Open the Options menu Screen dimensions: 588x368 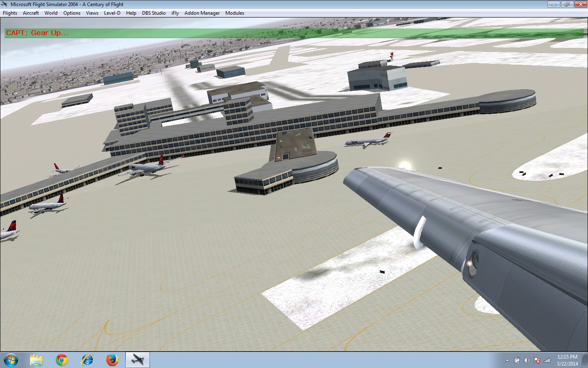(72, 13)
